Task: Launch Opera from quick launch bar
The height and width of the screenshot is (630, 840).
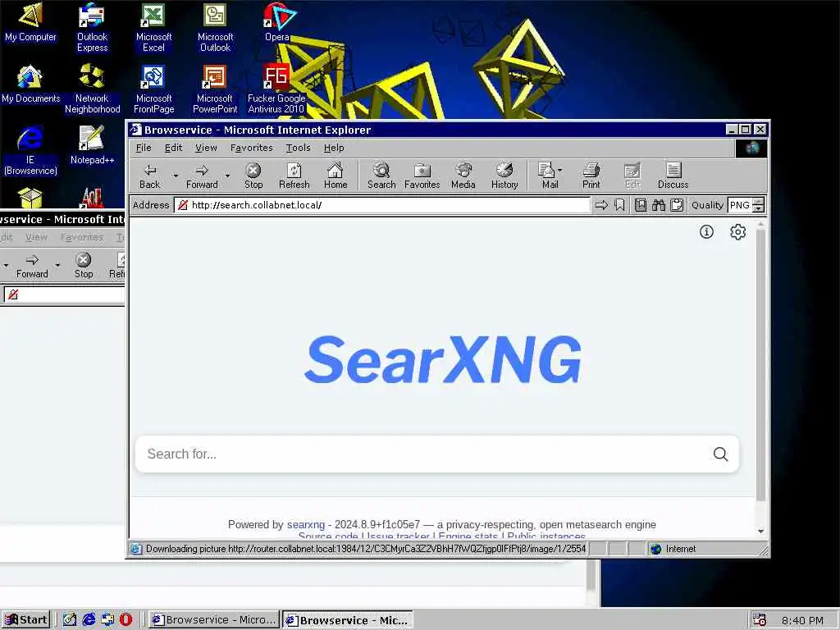Action: point(126,620)
